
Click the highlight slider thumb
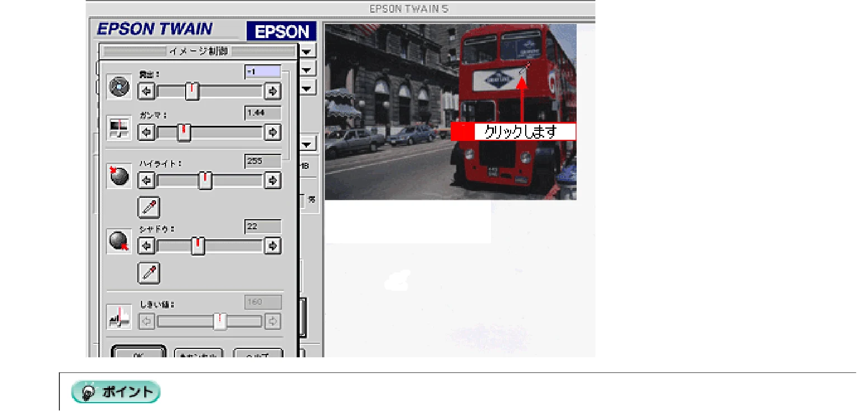coord(205,180)
